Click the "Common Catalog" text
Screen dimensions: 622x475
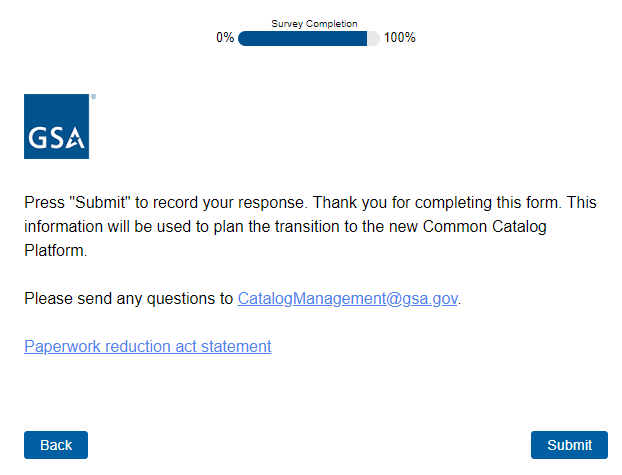click(485, 226)
